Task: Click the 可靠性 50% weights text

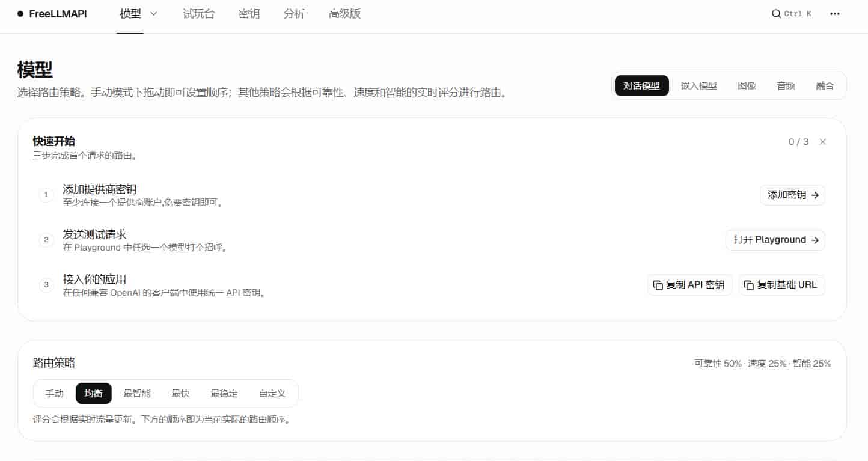Action: point(763,364)
